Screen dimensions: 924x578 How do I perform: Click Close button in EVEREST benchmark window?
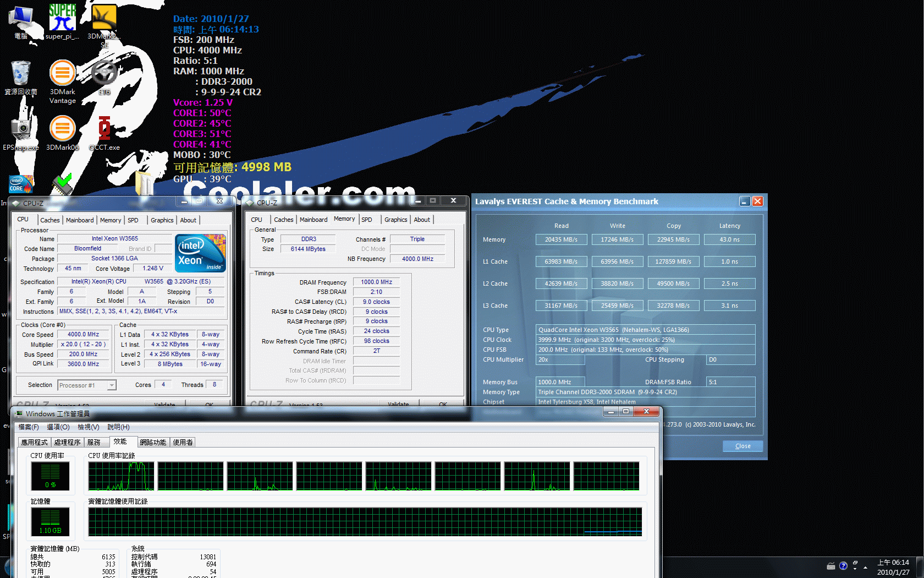pos(743,446)
